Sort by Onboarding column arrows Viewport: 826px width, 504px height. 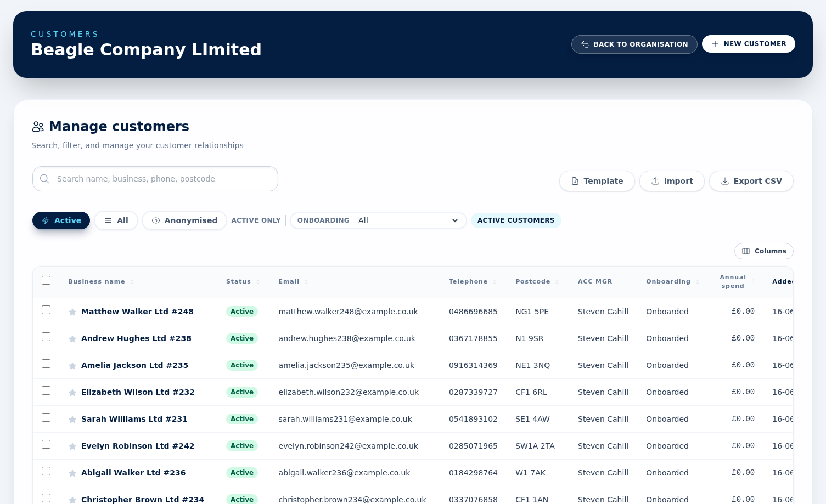pos(698,282)
